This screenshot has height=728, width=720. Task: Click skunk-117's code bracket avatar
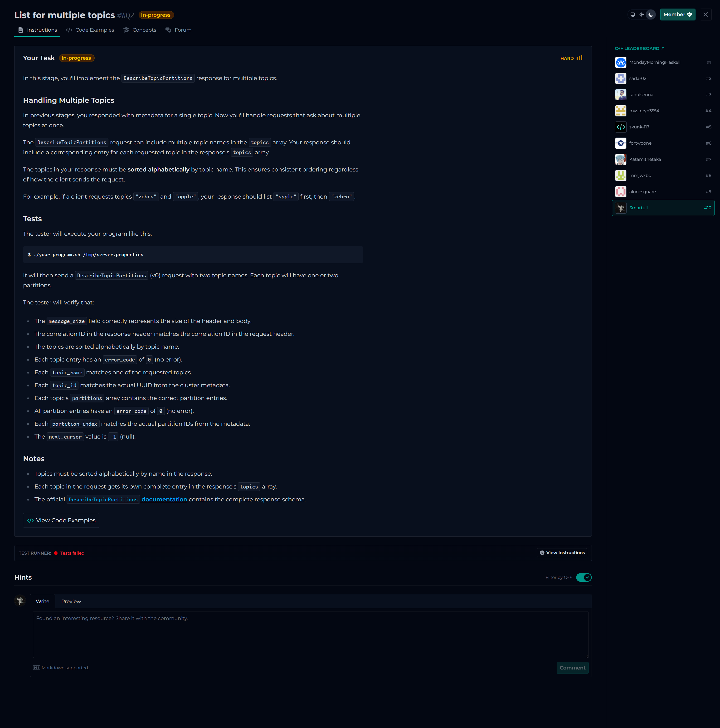tap(621, 127)
